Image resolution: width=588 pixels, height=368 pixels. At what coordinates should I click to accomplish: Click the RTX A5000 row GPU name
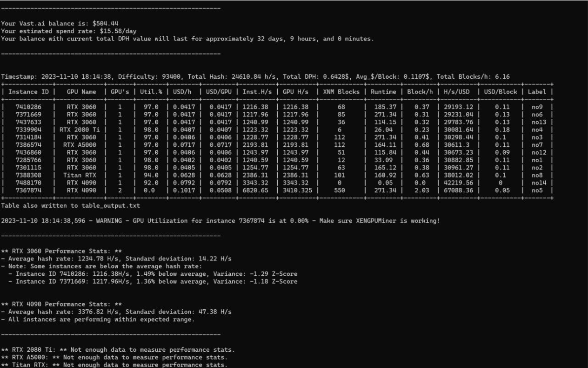(x=81, y=145)
